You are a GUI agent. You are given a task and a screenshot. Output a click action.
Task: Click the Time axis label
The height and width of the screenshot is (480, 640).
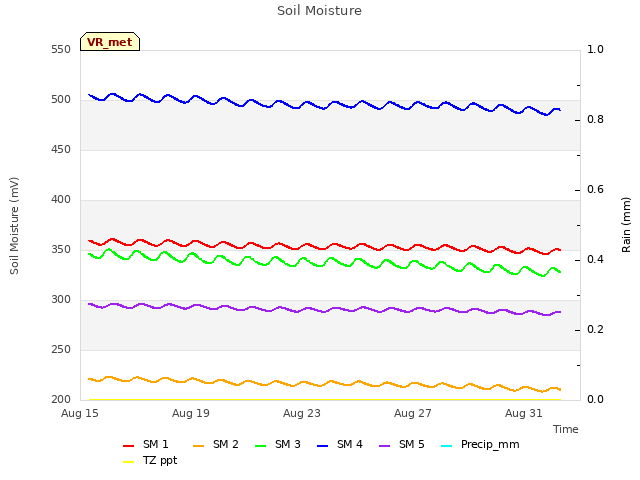566,429
